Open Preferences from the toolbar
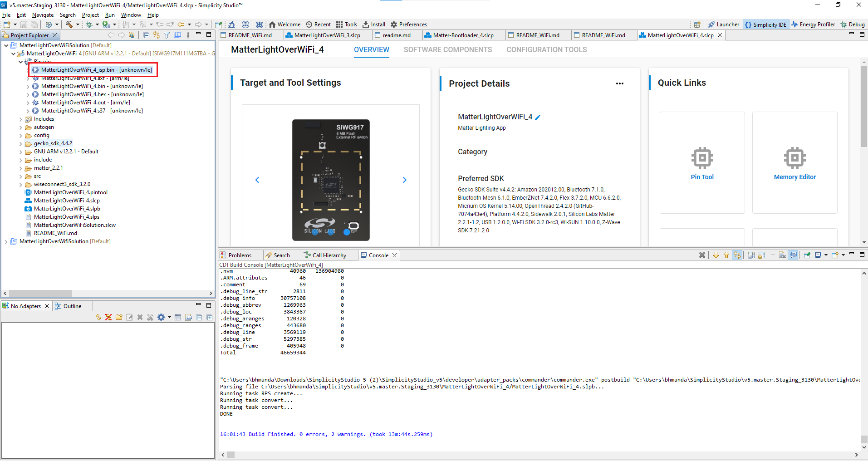Screen dimensions: 868x461 click(409, 25)
